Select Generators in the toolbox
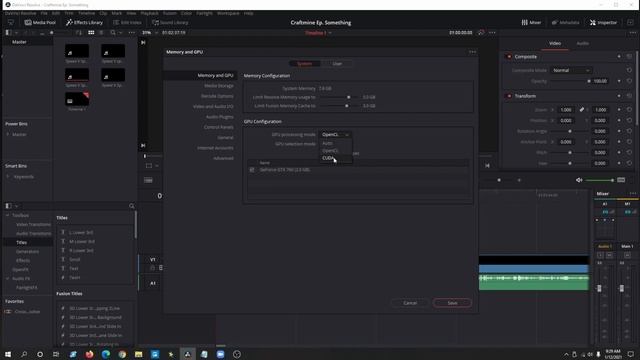The width and height of the screenshot is (640, 360). (x=27, y=251)
